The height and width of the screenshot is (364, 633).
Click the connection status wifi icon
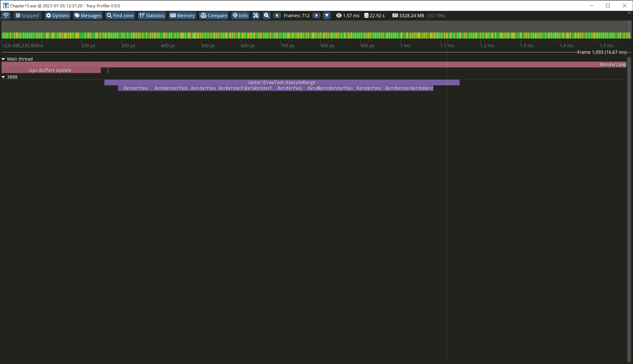[6, 16]
